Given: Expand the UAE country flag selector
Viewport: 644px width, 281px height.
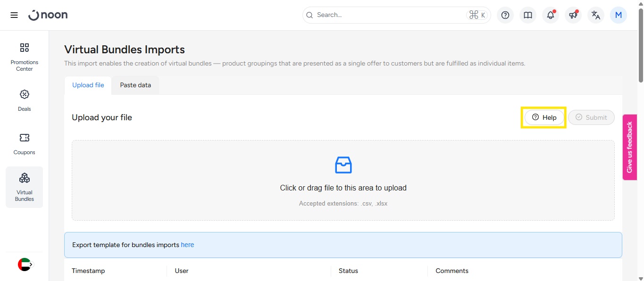Looking at the screenshot, I should (25, 264).
